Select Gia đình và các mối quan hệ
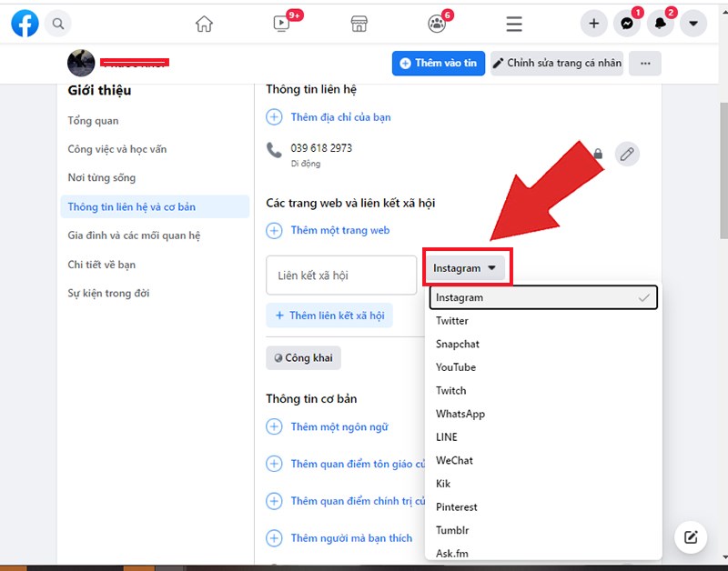728x571 pixels. click(134, 235)
